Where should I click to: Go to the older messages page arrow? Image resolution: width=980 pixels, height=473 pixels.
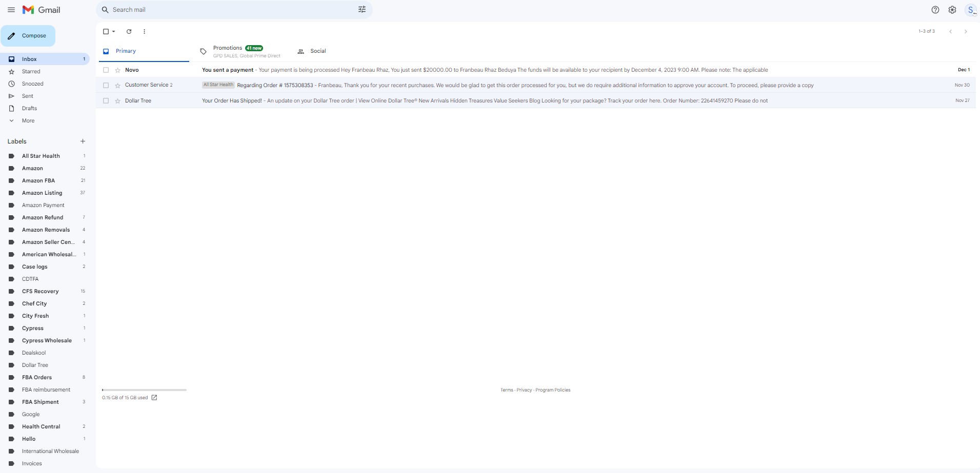pyautogui.click(x=966, y=31)
